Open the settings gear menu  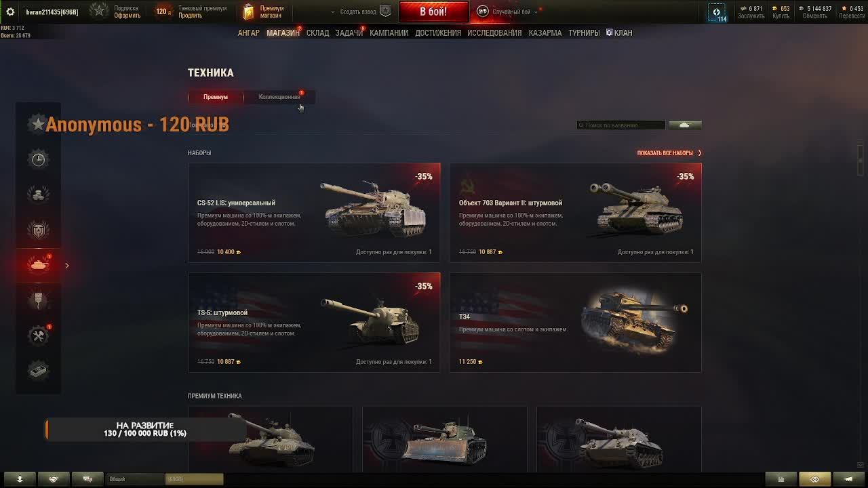(10, 12)
